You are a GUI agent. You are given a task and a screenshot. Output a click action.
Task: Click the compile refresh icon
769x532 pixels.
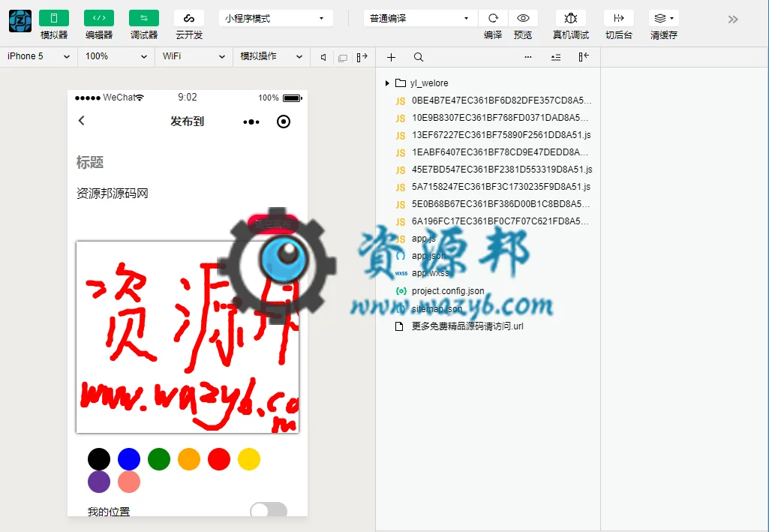click(x=493, y=18)
